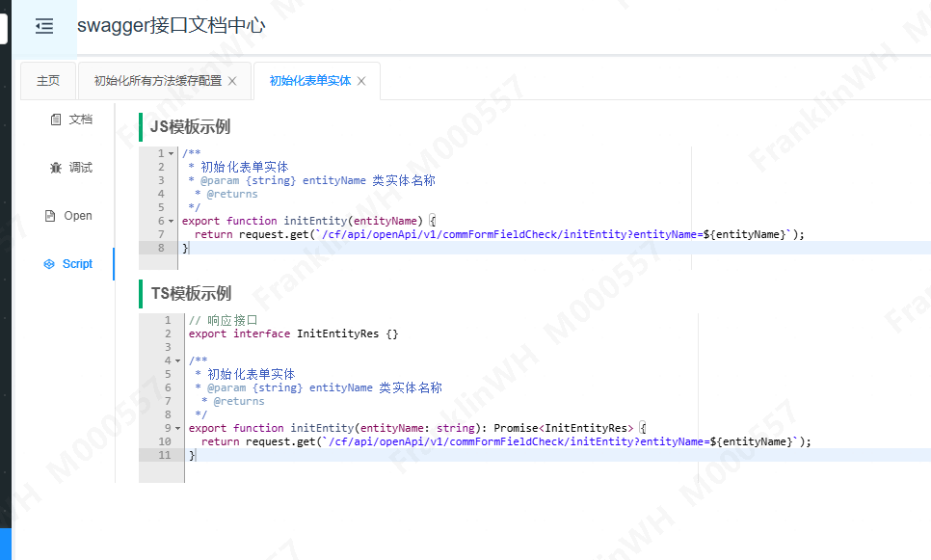
Task: Click TS line 6 @param comment
Action: click(318, 387)
